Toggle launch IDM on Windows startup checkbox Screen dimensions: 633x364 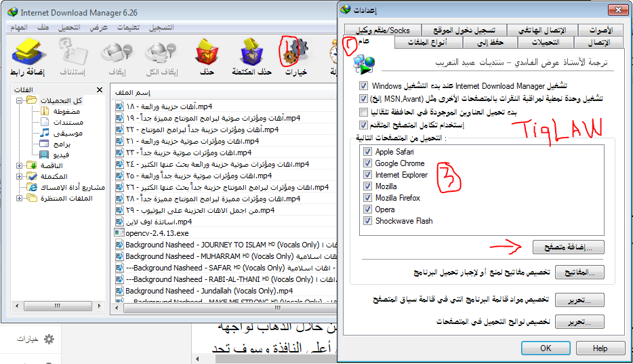(x=363, y=86)
